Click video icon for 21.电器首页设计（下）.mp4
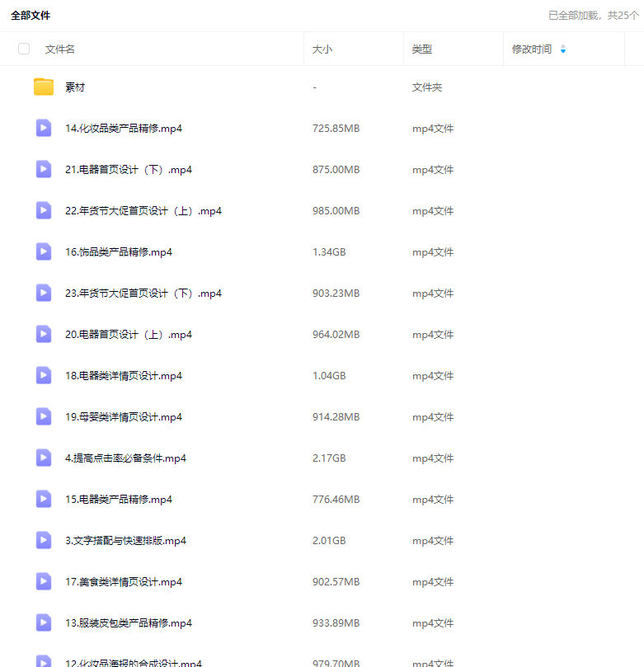The width and height of the screenshot is (644, 667). pyautogui.click(x=44, y=169)
